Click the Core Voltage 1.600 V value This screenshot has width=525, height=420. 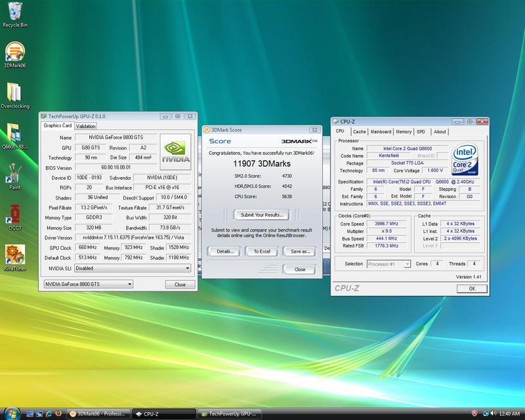click(x=435, y=170)
